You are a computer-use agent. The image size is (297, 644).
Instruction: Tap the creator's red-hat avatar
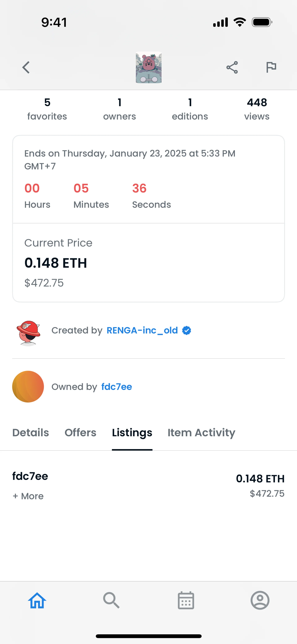point(28,333)
